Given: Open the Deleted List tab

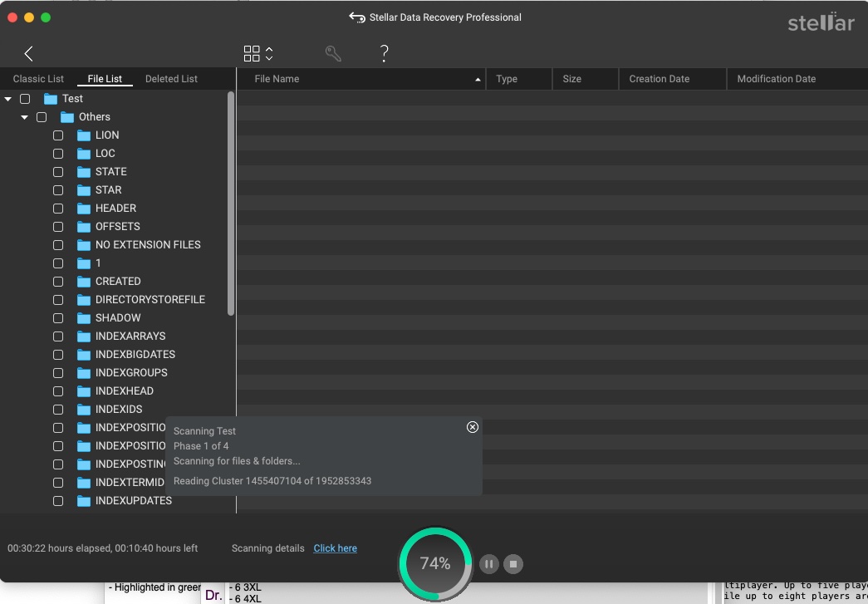Looking at the screenshot, I should (171, 78).
